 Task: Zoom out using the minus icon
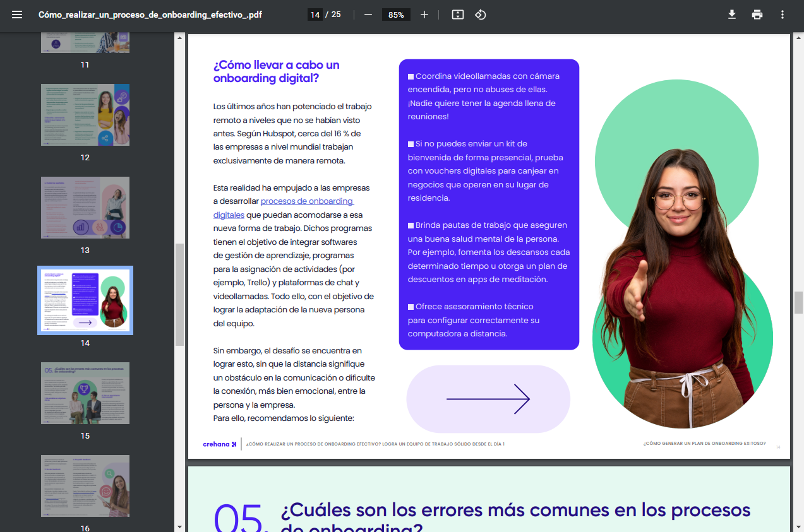(x=368, y=14)
